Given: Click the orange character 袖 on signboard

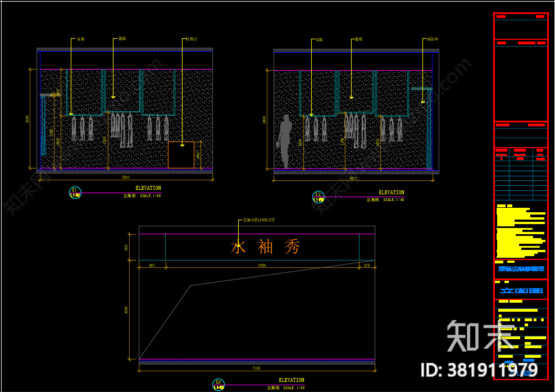Looking at the screenshot, I should 265,247.
